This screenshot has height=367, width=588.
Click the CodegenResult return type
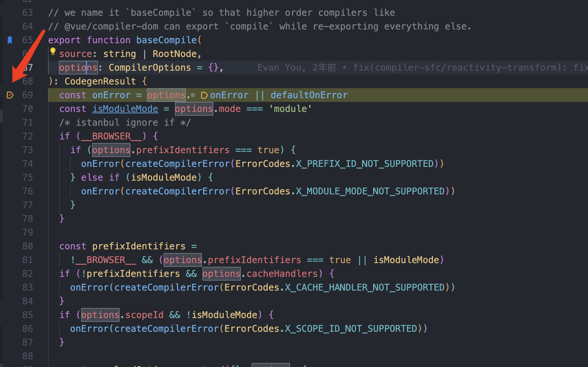tap(100, 81)
